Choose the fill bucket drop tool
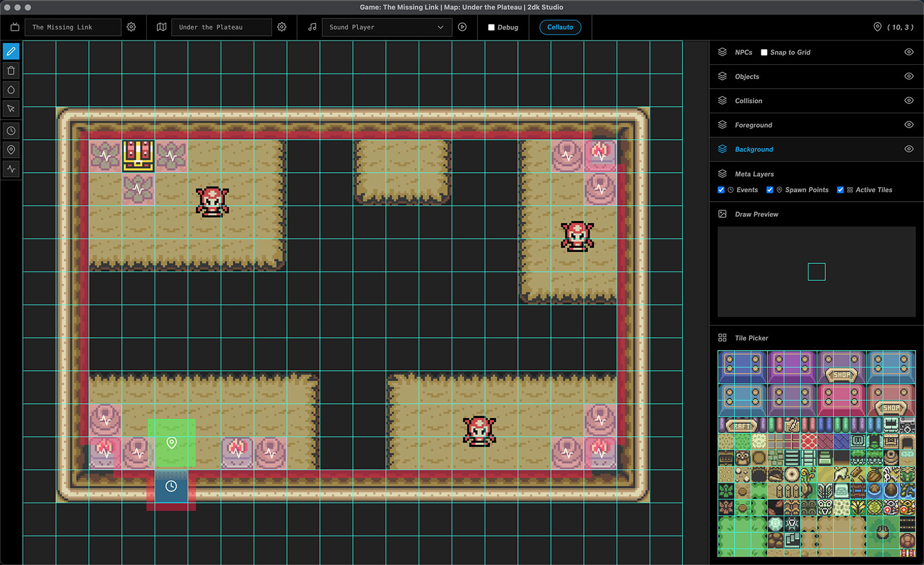924x565 pixels. click(x=11, y=90)
